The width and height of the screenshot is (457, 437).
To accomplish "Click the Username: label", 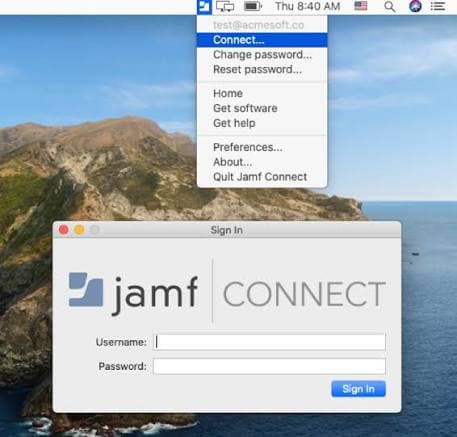I will click(x=121, y=342).
